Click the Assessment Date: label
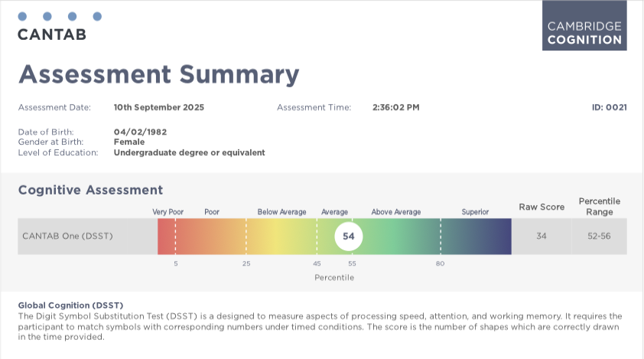Viewport: 644px width, 359px height. coord(54,107)
